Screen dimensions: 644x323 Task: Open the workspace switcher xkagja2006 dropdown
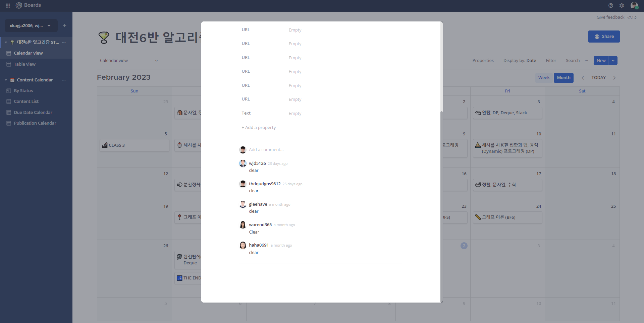tap(31, 25)
